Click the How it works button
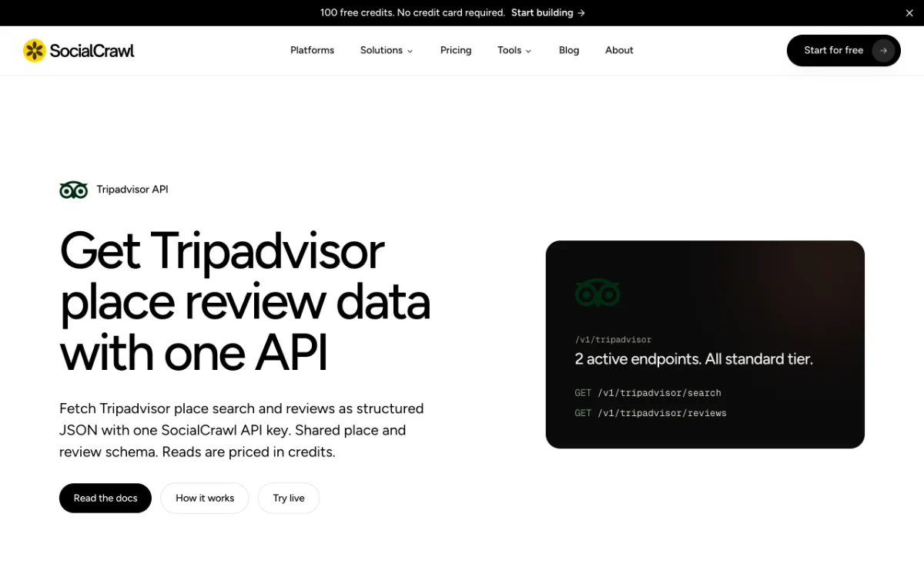 [205, 498]
